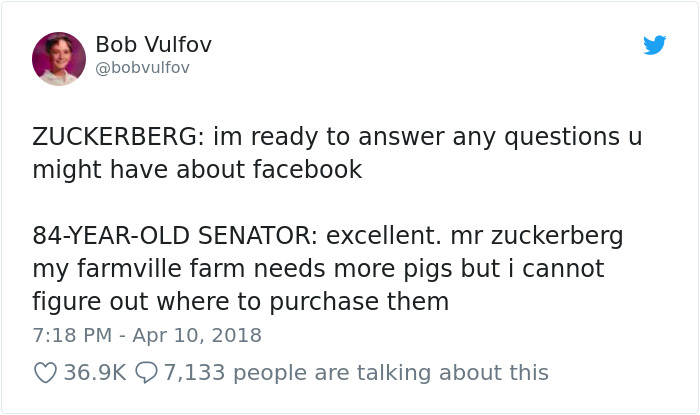700x415 pixels.
Task: Click the Twitter bird logo
Action: (x=654, y=45)
